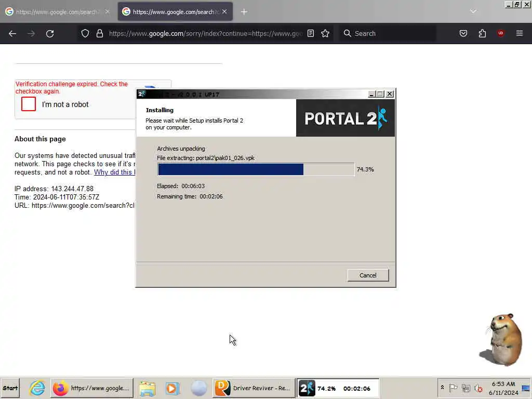Click the show desktop button
Image resolution: width=532 pixels, height=399 pixels.
click(526, 388)
